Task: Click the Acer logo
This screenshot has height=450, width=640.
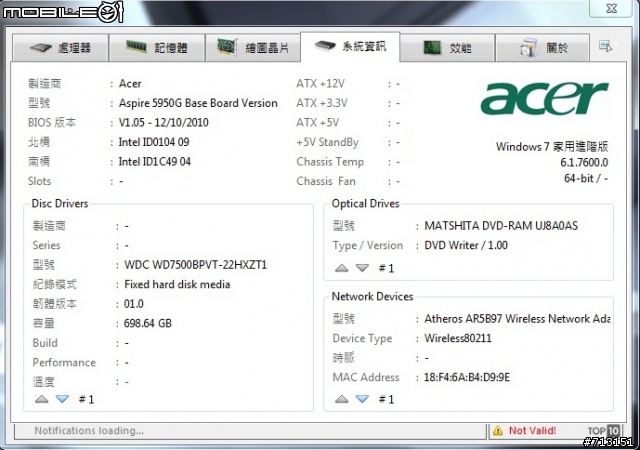Action: point(544,98)
